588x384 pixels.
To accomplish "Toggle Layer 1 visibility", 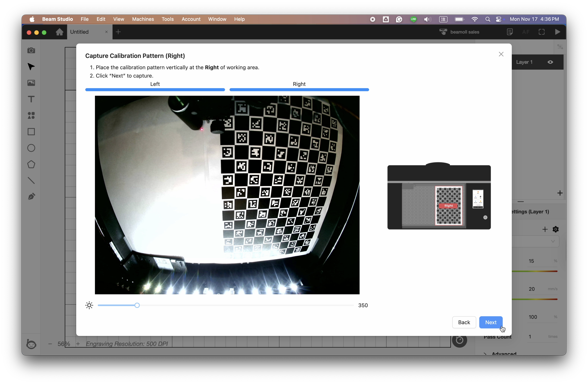I will click(550, 62).
